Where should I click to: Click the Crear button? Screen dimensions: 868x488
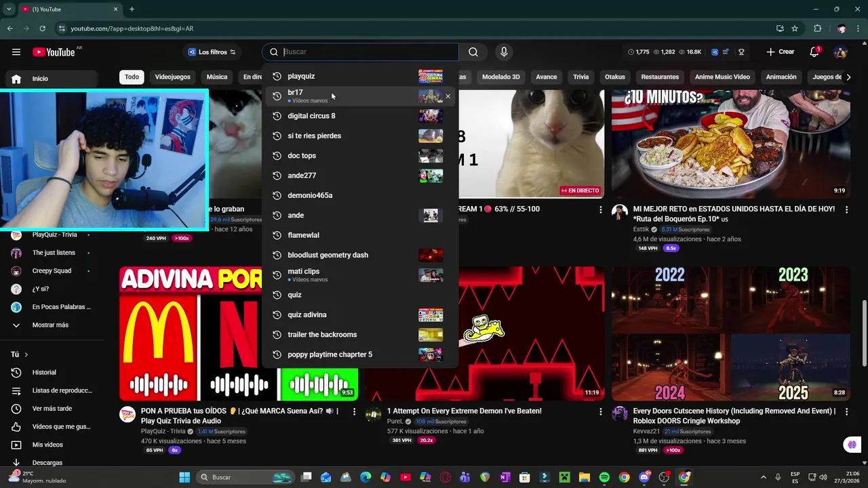pyautogui.click(x=781, y=52)
